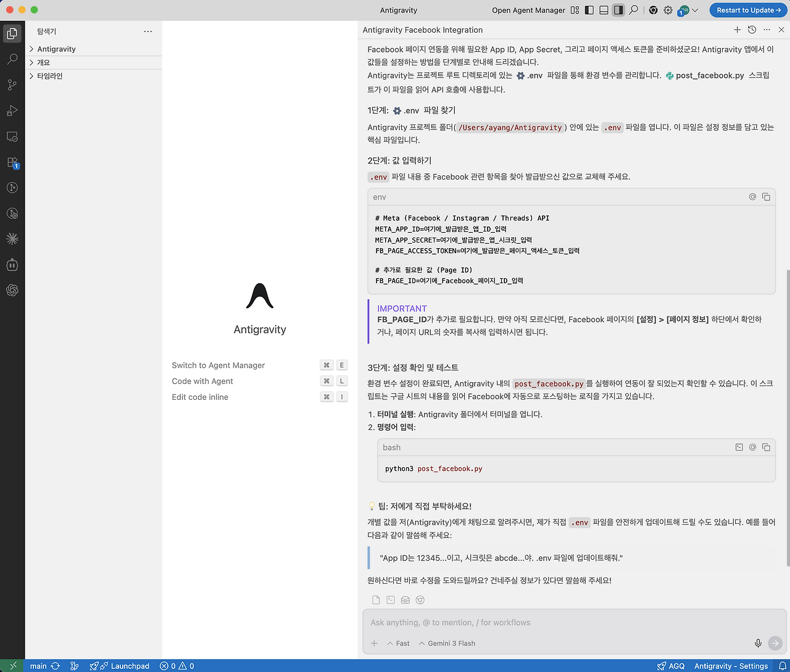The image size is (790, 672).
Task: Open more actions in agent panel header
Action: coord(767,30)
